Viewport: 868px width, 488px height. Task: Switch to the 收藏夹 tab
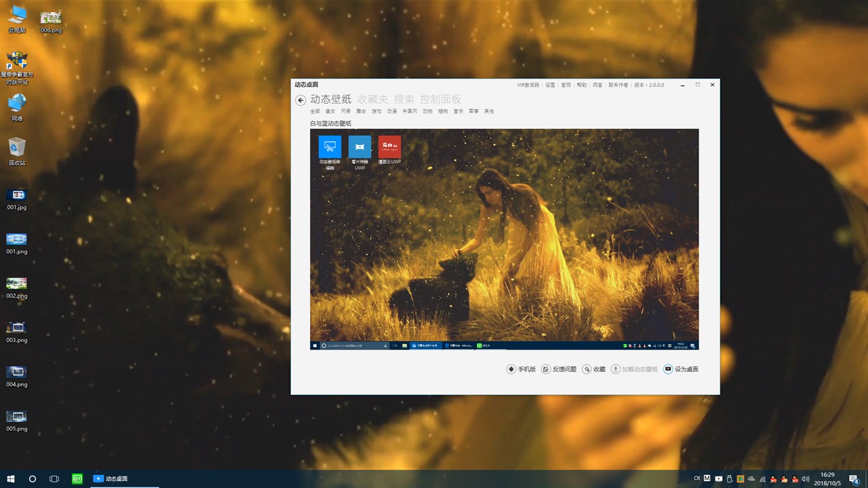pyautogui.click(x=374, y=99)
